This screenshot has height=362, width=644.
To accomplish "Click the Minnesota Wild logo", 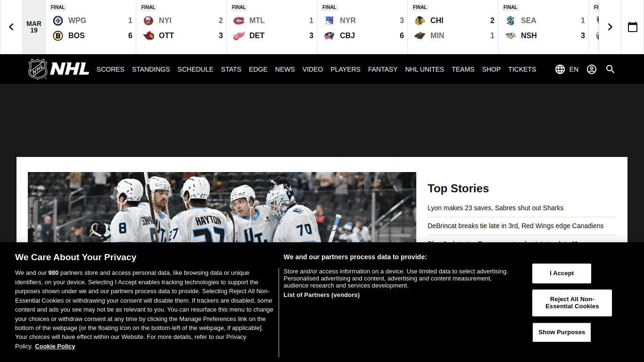I will (420, 35).
